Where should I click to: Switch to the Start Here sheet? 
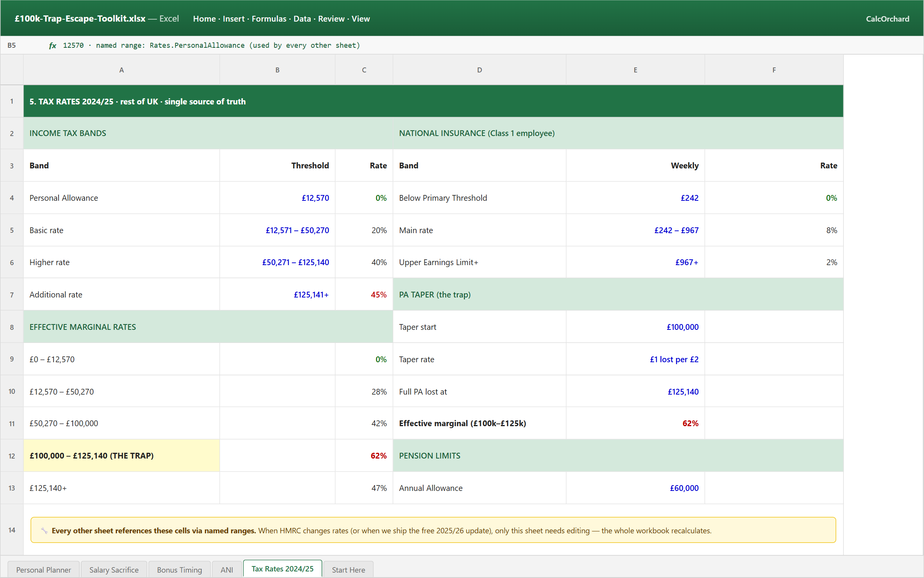tap(348, 570)
